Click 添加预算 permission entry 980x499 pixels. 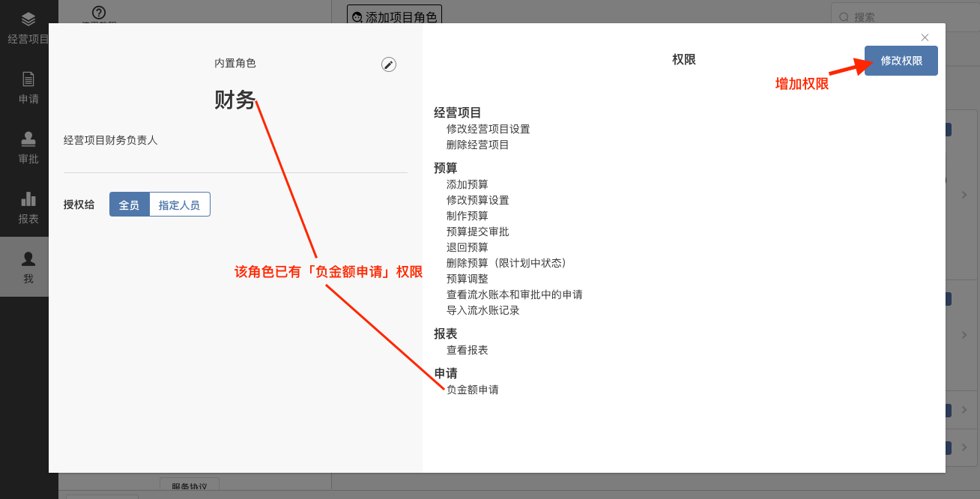[x=468, y=184]
